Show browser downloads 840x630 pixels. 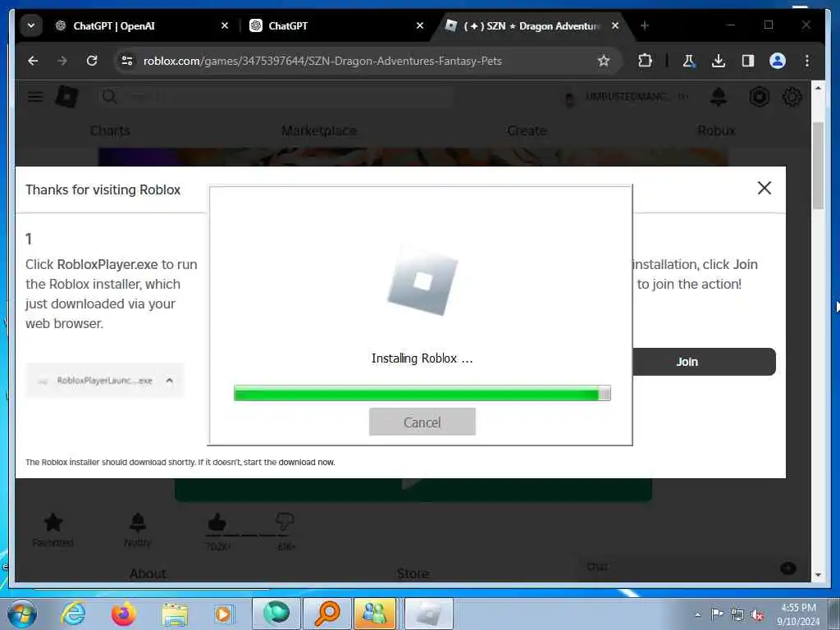[719, 61]
